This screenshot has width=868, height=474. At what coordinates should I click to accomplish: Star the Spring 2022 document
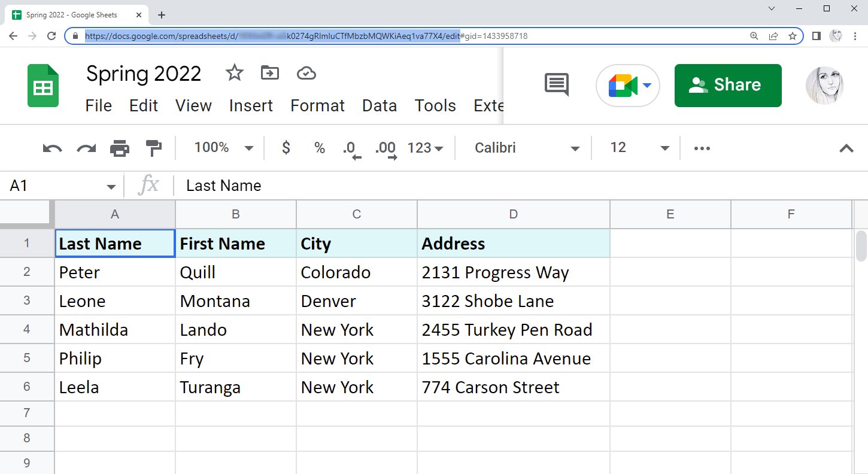[x=234, y=74]
